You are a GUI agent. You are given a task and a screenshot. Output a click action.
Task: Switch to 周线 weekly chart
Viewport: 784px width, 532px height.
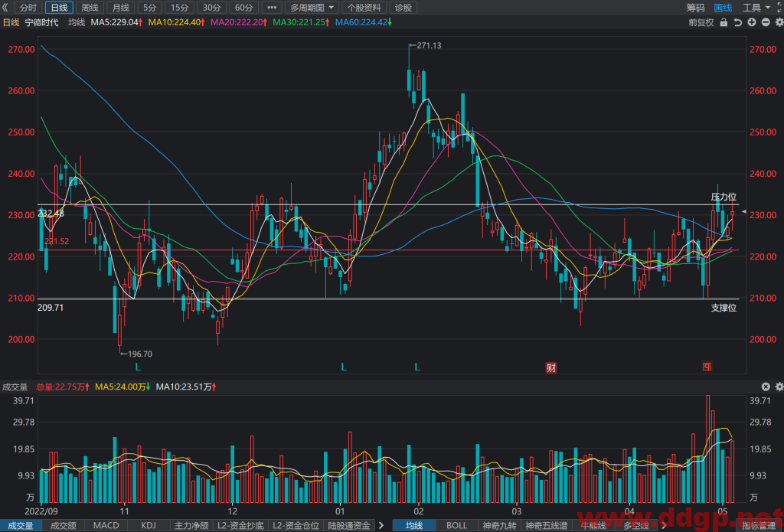click(x=90, y=8)
